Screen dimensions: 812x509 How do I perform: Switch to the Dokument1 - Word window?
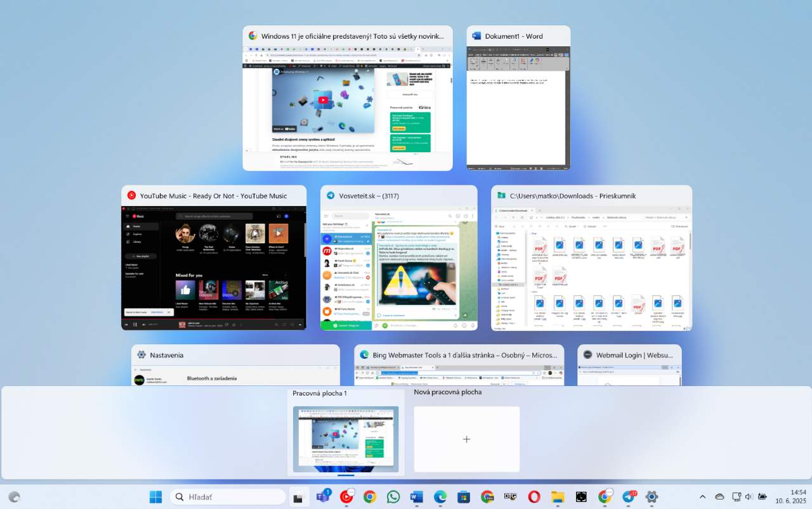[x=518, y=98]
